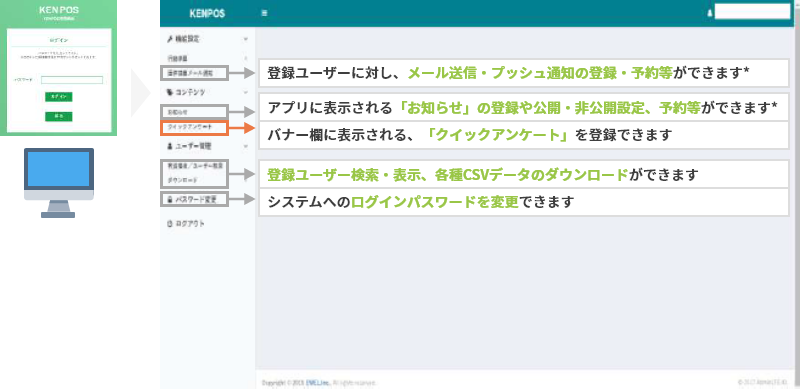Open the ユーザー検索 sidebar item
The height and width of the screenshot is (392, 800).
pos(194,166)
